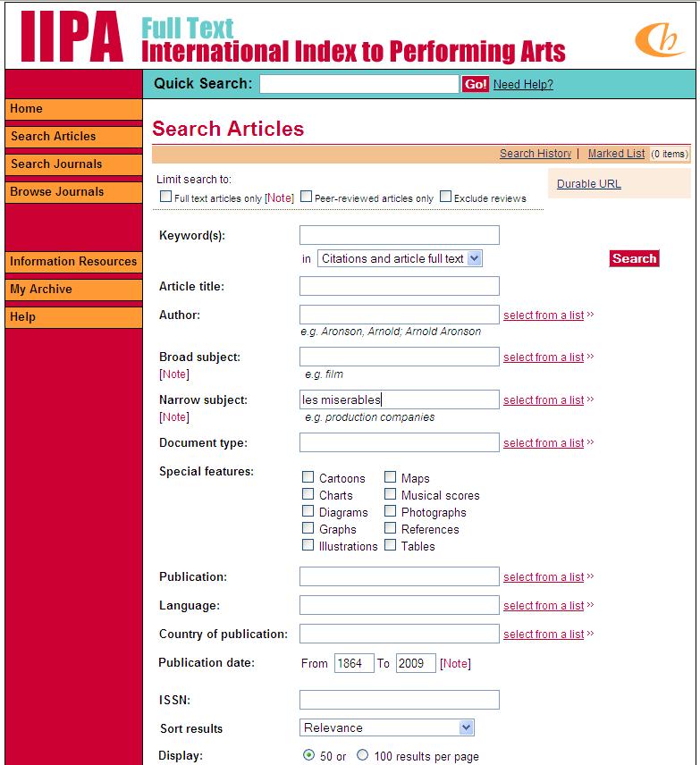Focus the Broad subject input field
Screen dimensions: 700x765
[x=400, y=357]
